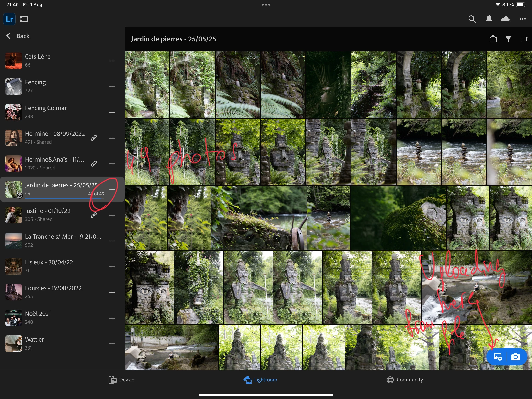
Task: Open Justine album shared link icon
Action: click(x=94, y=215)
